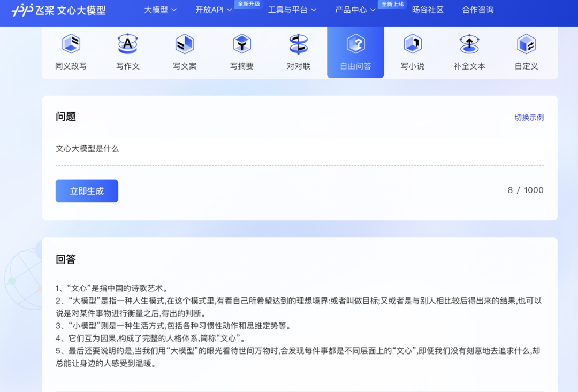Open 合作咨询 from the top menu
The image size is (578, 392).
coord(478,10)
